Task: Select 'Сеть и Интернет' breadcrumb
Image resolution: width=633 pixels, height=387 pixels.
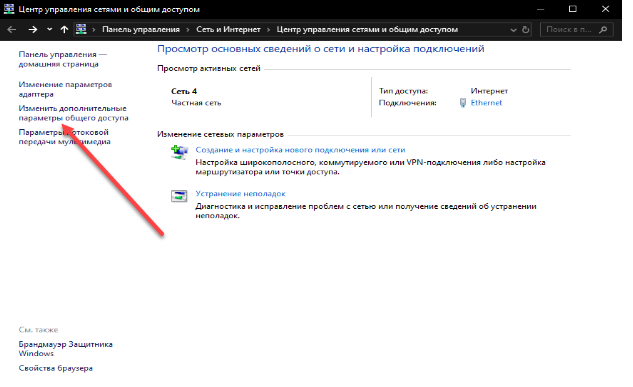Action: (228, 29)
